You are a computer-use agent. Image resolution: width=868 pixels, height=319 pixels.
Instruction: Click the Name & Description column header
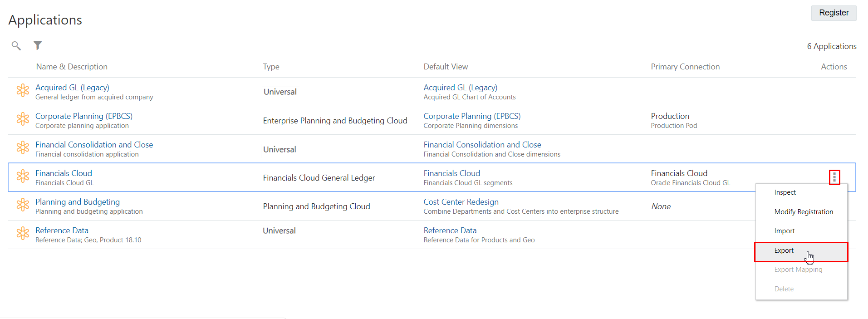click(x=72, y=67)
